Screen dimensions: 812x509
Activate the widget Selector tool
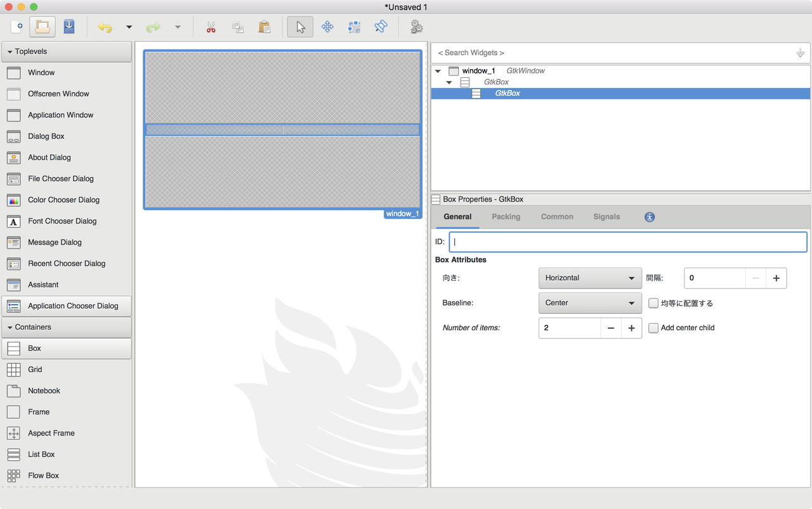click(x=299, y=27)
